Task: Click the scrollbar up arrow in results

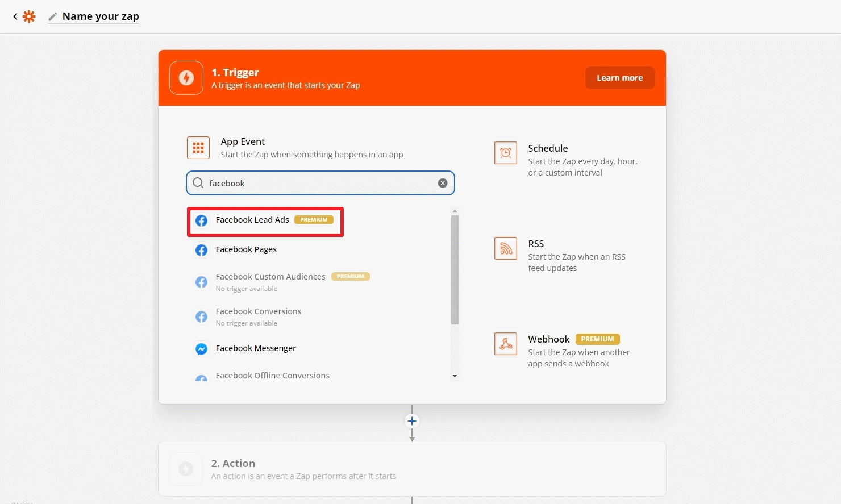Action: point(455,211)
